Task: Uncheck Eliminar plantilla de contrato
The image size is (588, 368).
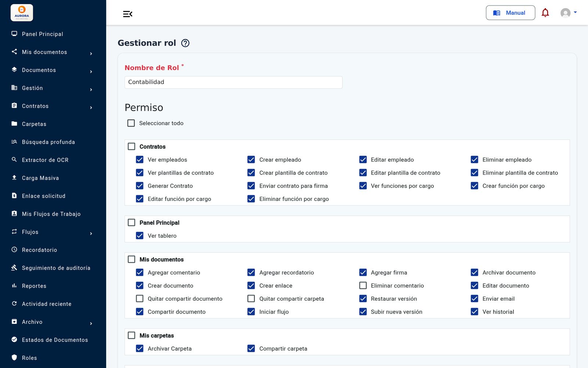Action: pyautogui.click(x=474, y=173)
